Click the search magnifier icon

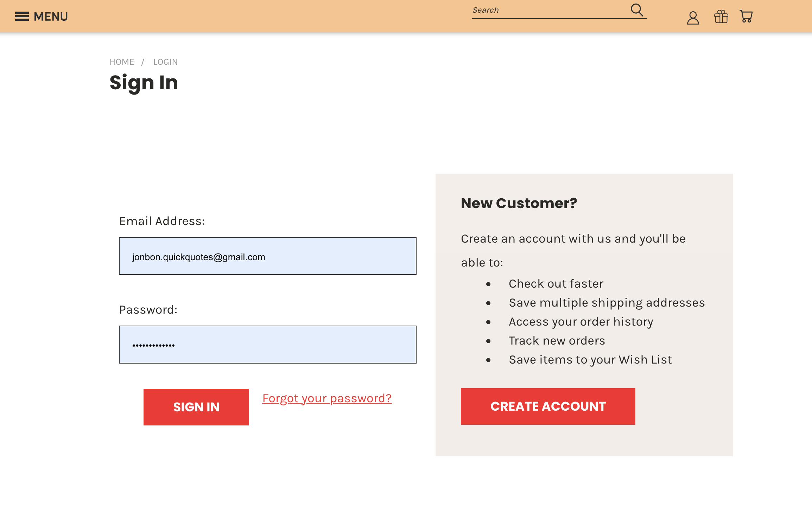pyautogui.click(x=637, y=10)
